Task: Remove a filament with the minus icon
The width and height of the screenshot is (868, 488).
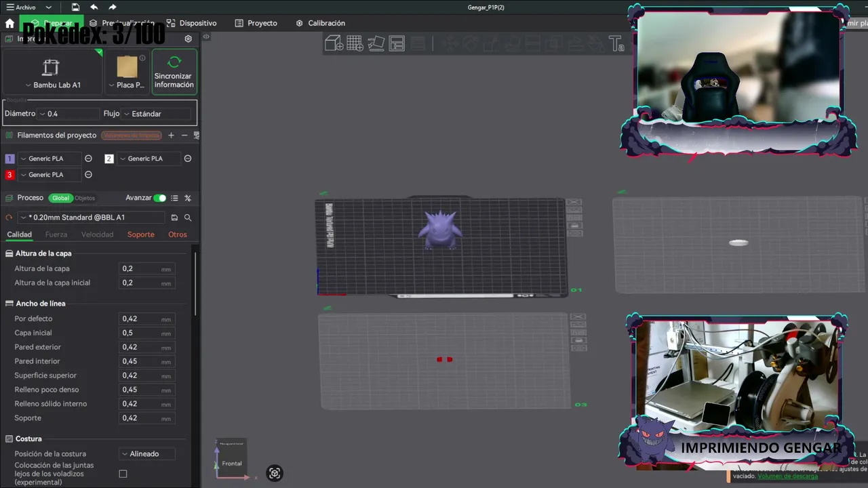Action: [184, 136]
